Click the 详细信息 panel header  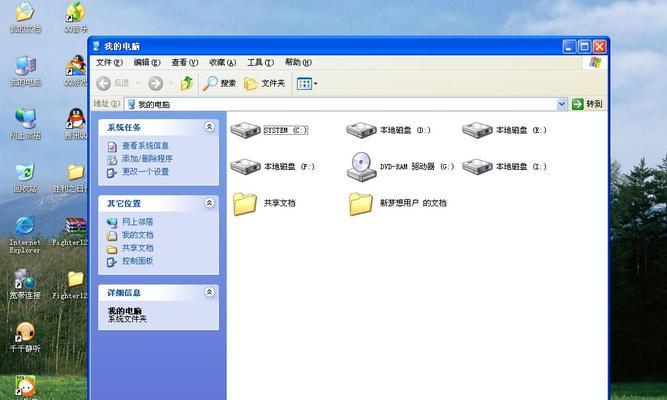point(158,292)
